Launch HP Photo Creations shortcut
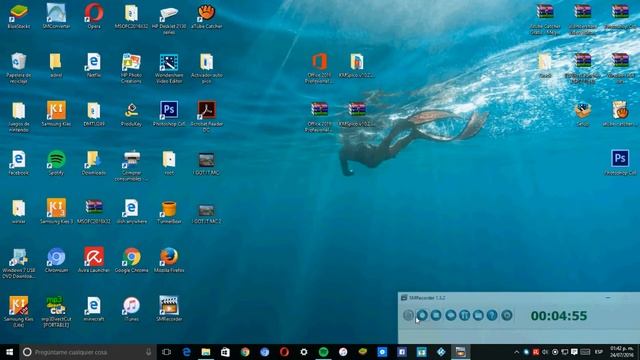 point(131,68)
